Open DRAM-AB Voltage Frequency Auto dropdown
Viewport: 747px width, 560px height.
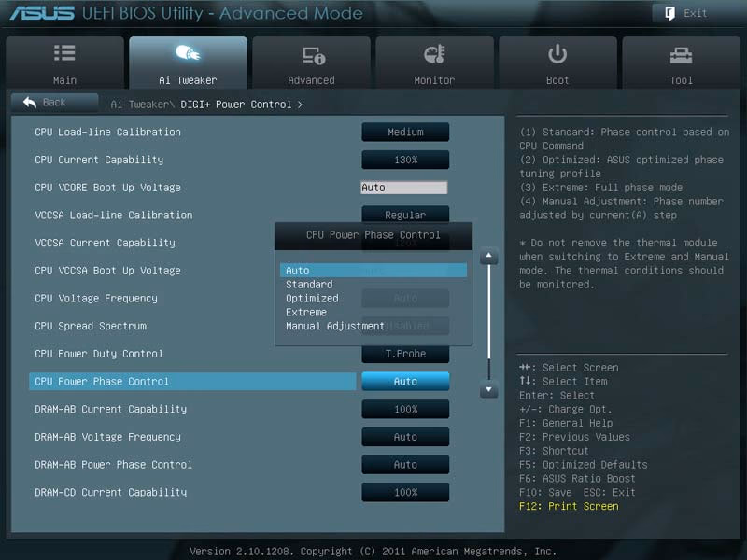[x=405, y=437]
